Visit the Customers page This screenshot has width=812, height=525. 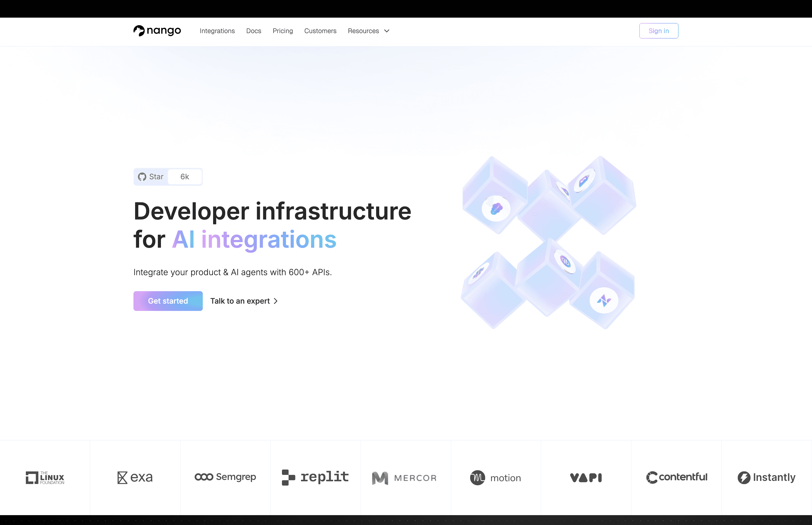(320, 31)
